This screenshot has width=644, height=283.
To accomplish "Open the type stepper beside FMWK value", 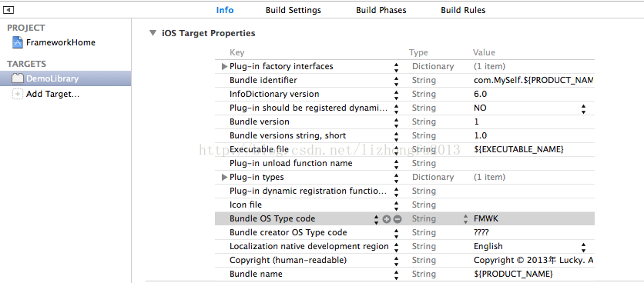I will (x=465, y=219).
